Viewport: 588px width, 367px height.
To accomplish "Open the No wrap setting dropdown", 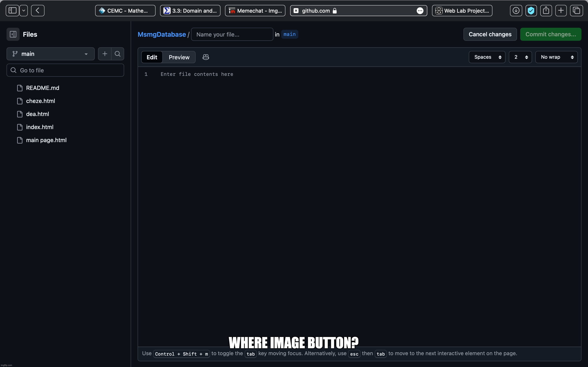I will pyautogui.click(x=556, y=57).
